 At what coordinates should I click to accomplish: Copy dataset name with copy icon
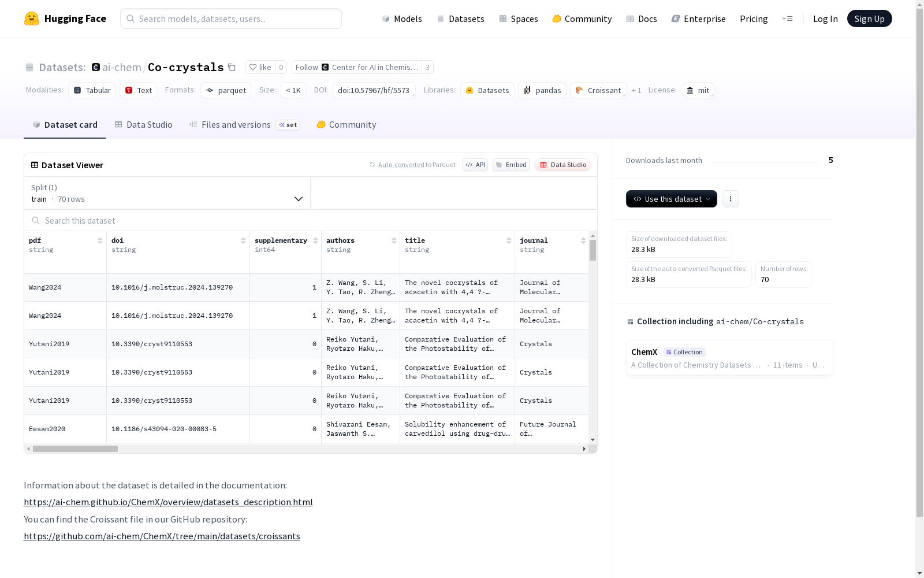click(232, 67)
